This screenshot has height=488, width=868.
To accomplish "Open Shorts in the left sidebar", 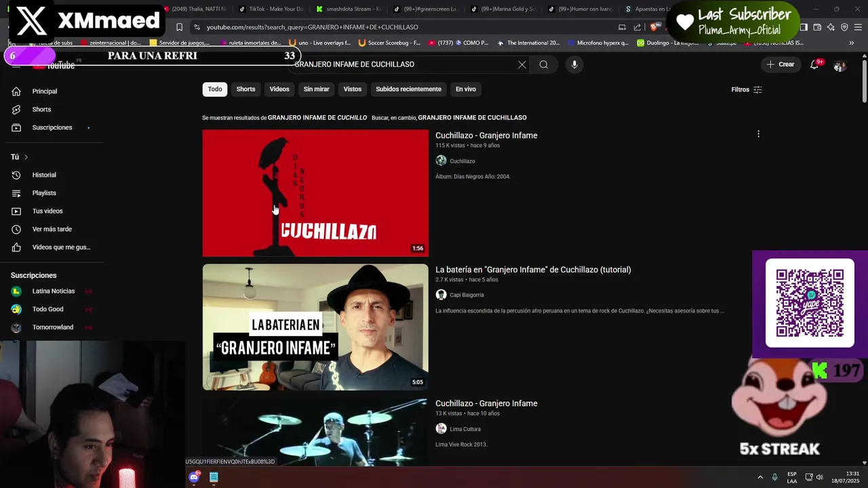I will 41,109.
